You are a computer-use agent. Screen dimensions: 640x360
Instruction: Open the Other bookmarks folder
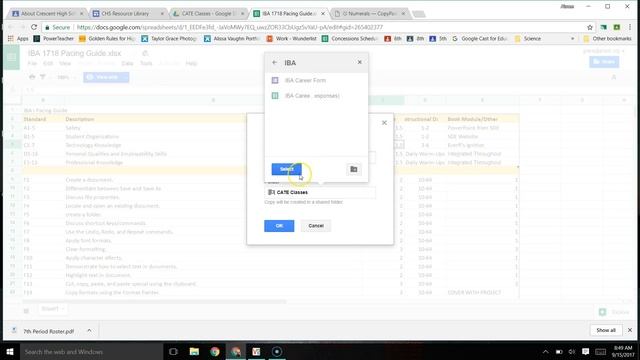tap(607, 38)
